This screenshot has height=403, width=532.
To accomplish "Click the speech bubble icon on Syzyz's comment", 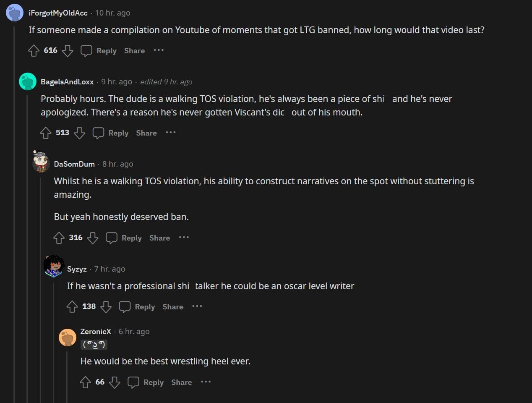I will [125, 306].
